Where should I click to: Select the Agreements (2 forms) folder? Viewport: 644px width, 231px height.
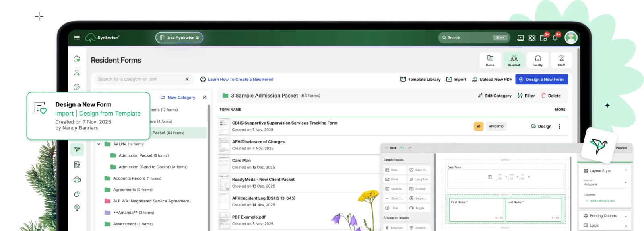pyautogui.click(x=128, y=190)
